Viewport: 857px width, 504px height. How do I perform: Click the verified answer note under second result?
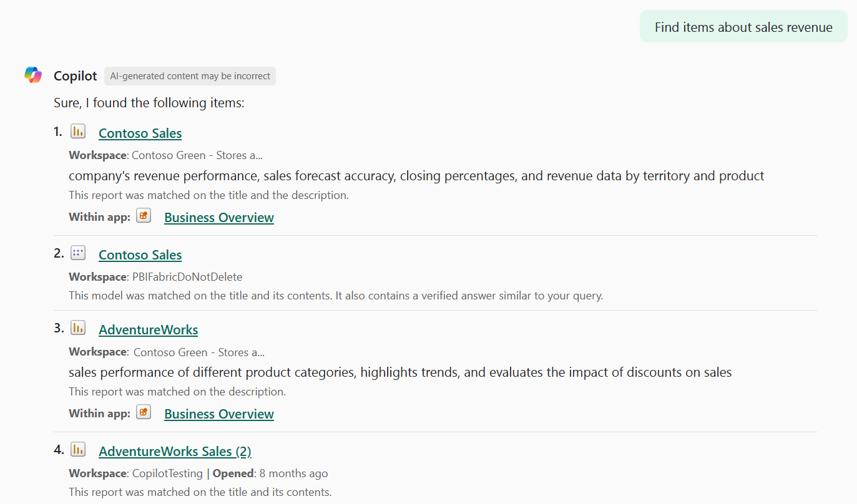336,296
